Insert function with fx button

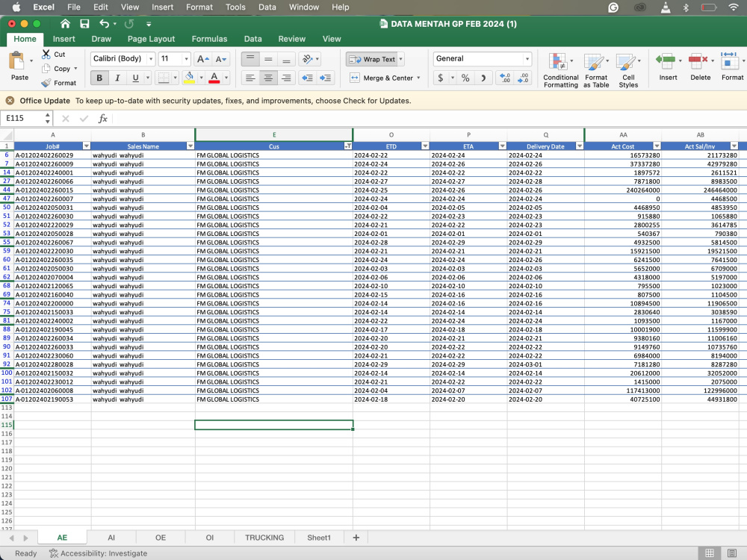(x=102, y=118)
